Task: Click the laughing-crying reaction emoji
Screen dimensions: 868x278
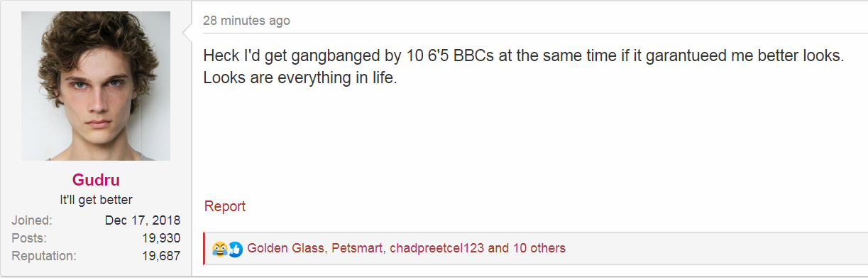Action: tap(220, 250)
